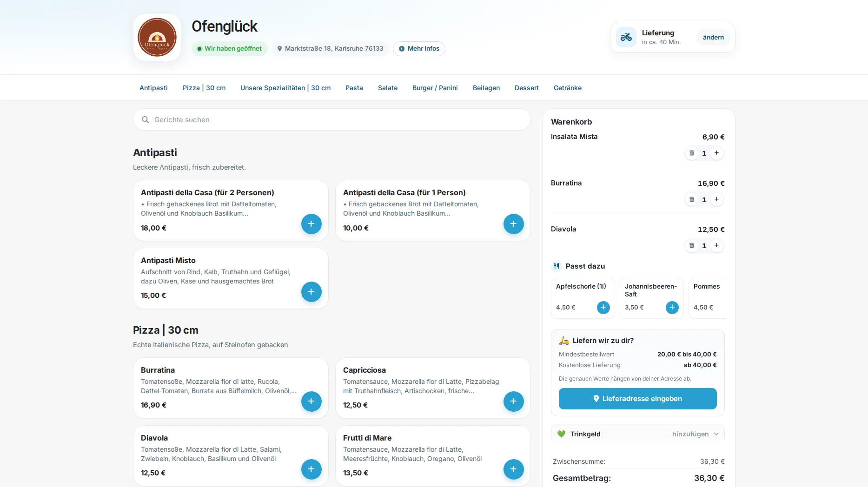
Task: Increase Burratina quantity in cart
Action: pyautogui.click(x=717, y=199)
